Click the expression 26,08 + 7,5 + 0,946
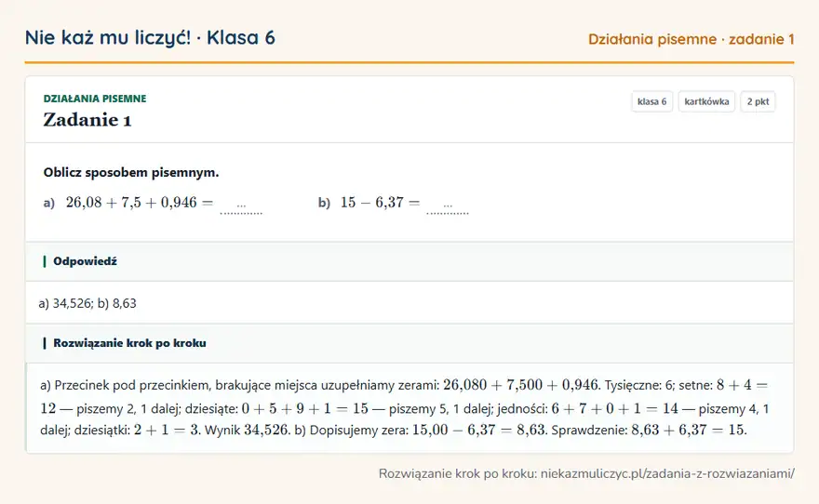Viewport: 819px width, 504px height. coord(131,203)
